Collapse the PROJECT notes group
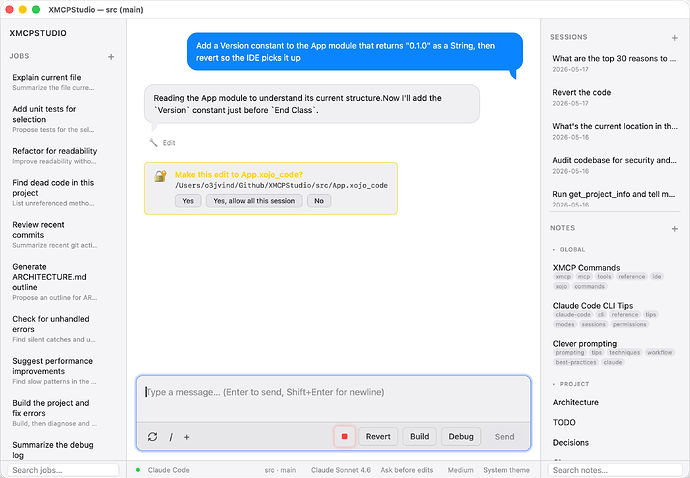 click(x=571, y=384)
